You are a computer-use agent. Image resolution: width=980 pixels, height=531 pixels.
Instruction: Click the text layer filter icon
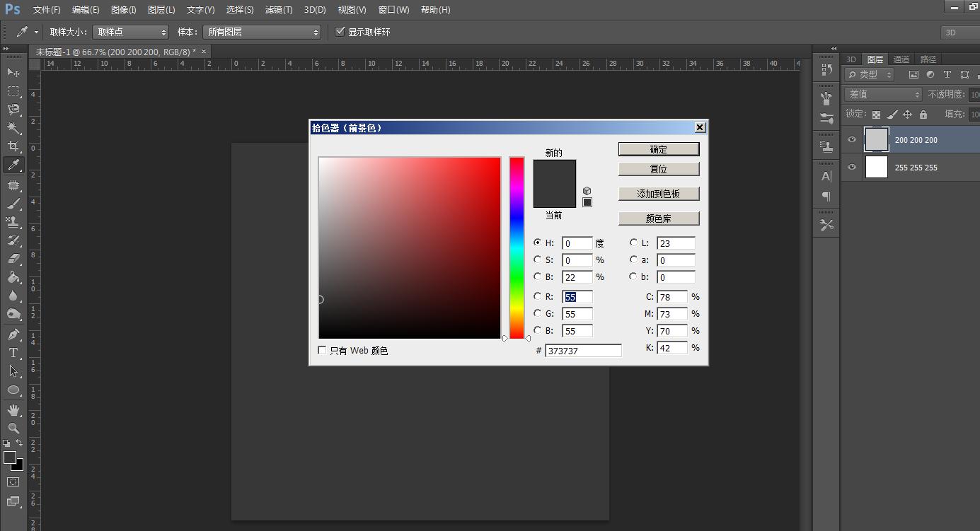[947, 74]
